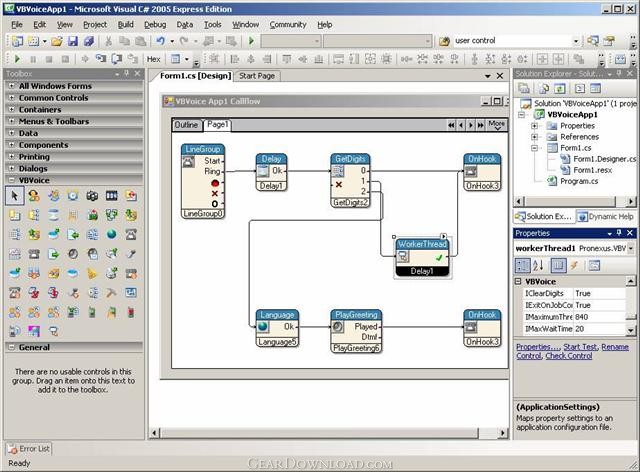Click the Save icon in toolbar

coord(73,41)
